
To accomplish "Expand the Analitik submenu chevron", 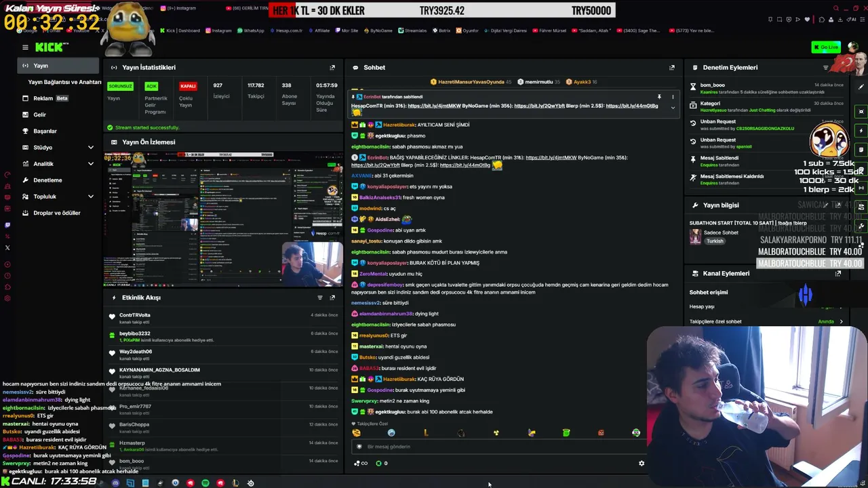I will [91, 164].
